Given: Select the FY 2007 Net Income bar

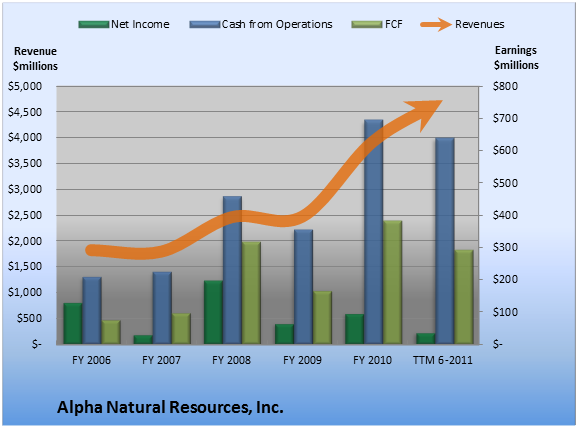Looking at the screenshot, I should point(143,340).
